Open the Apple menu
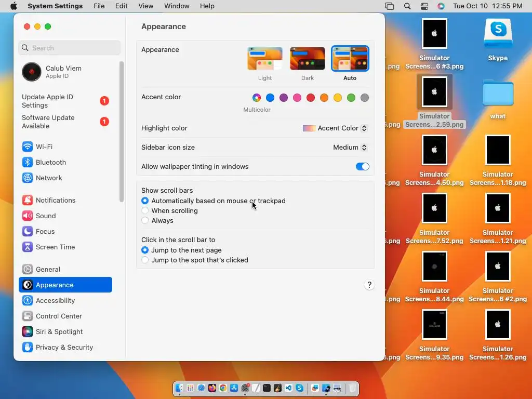 14,6
